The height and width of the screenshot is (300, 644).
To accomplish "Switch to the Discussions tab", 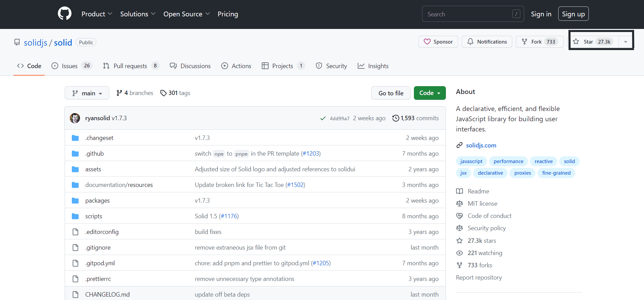I will click(x=190, y=66).
